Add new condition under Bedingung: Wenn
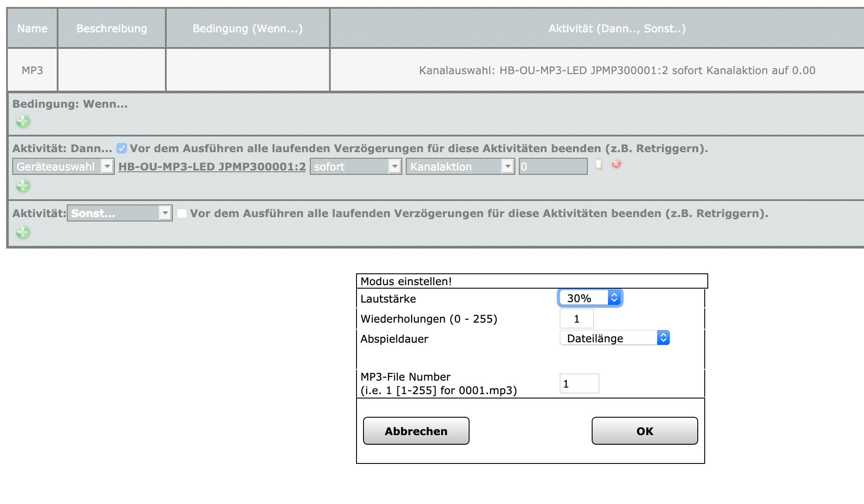Screen dimensions: 864x504 click(x=23, y=121)
